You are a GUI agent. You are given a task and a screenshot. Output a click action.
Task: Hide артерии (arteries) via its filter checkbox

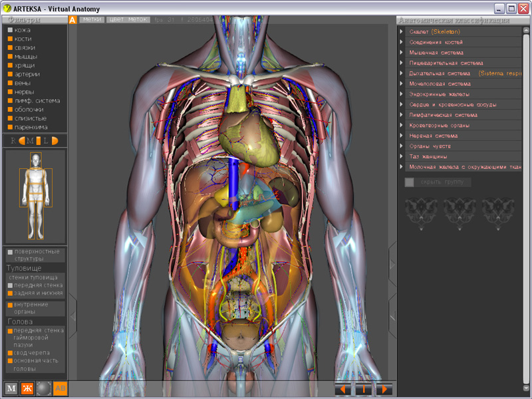[x=10, y=74]
